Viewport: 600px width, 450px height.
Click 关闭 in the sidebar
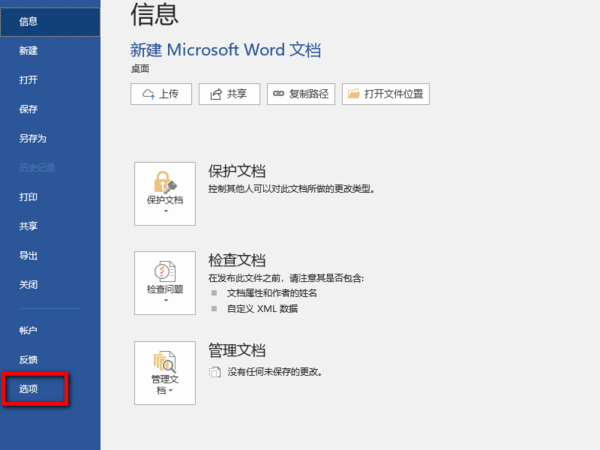coord(50,285)
